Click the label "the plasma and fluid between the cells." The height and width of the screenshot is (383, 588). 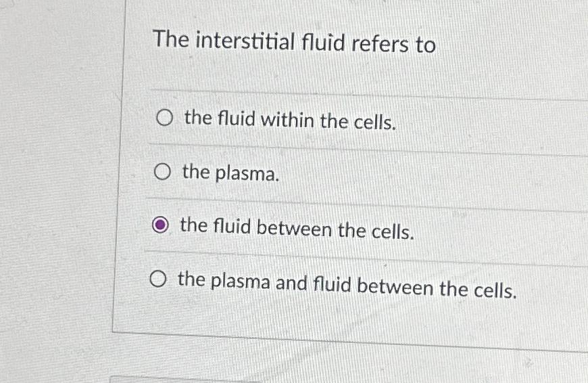coord(347,285)
